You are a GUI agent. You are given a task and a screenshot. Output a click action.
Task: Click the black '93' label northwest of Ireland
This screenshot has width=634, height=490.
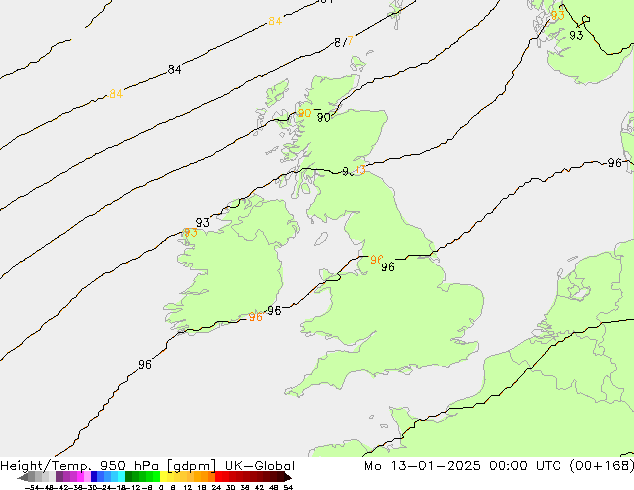click(203, 222)
